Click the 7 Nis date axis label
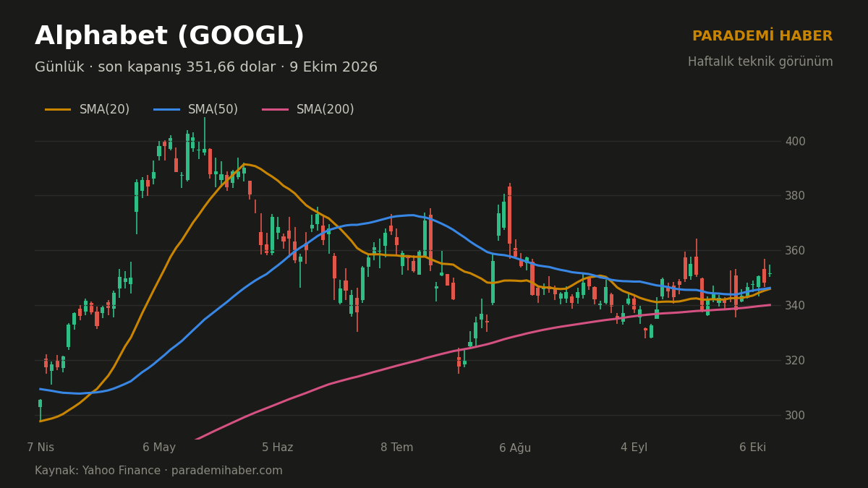868x488 pixels. [41, 448]
